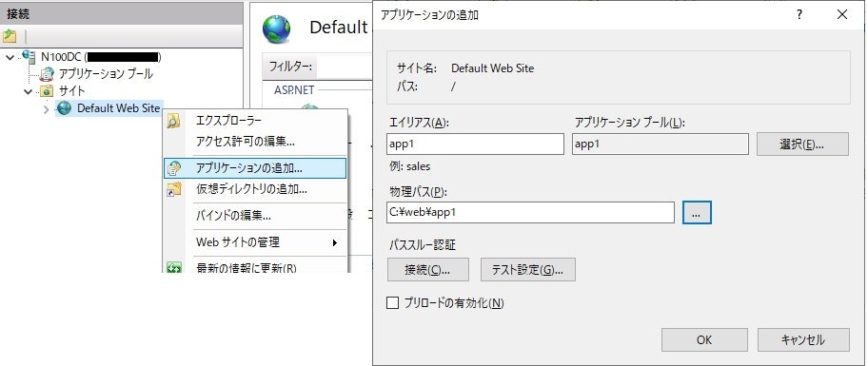Click the 物理パス field with C:¥web¥app1
Screen dimensions: 868x366
pos(530,212)
